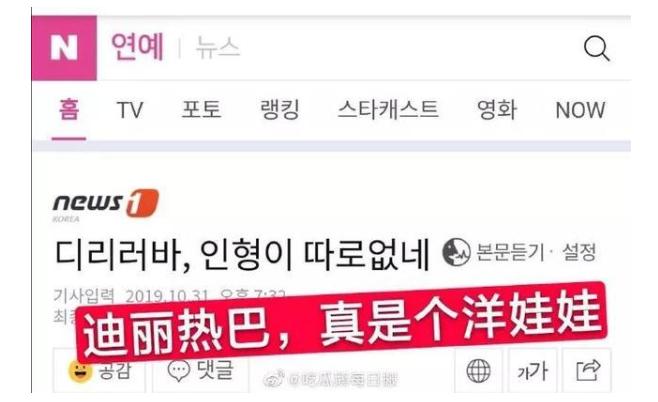Click the 뉴스 header link
The height and width of the screenshot is (402, 658).
[217, 47]
